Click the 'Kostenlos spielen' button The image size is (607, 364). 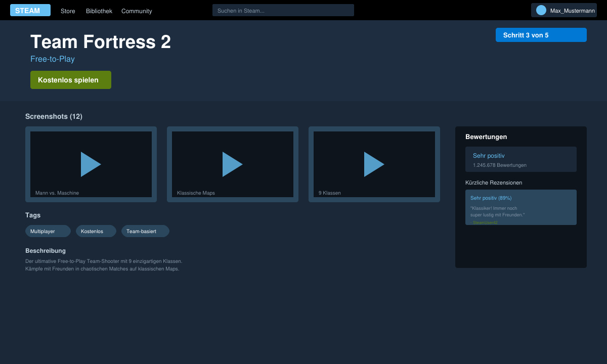tap(71, 80)
